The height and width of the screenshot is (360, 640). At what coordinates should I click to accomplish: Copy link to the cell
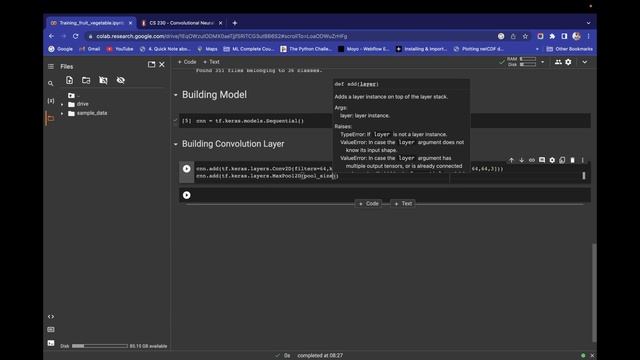(532, 160)
